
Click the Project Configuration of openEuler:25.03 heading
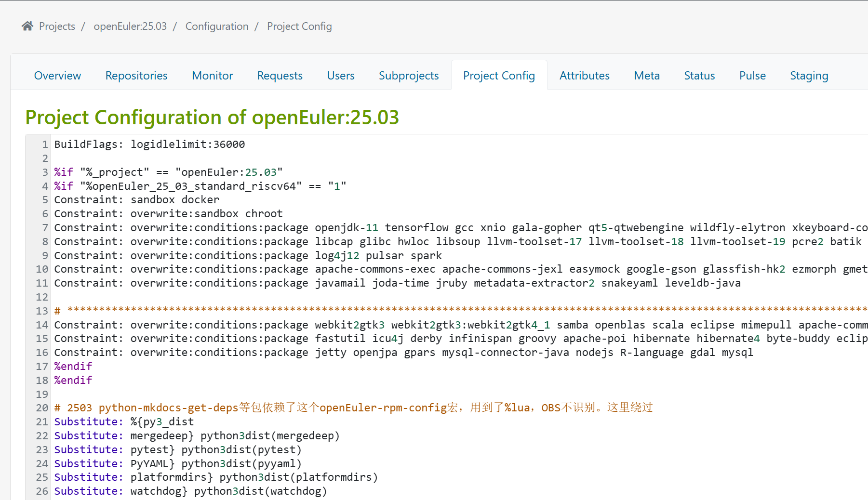pyautogui.click(x=212, y=117)
